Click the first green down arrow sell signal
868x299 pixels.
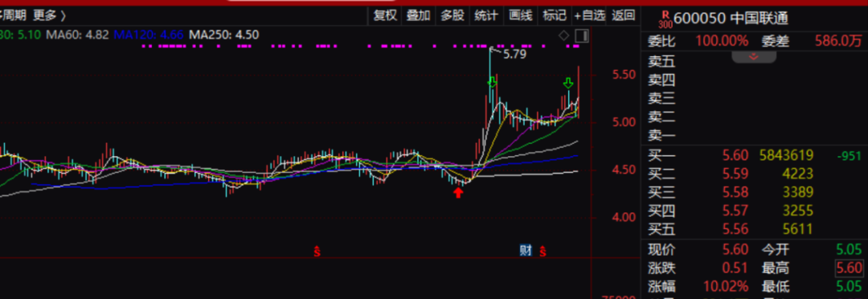coord(492,83)
